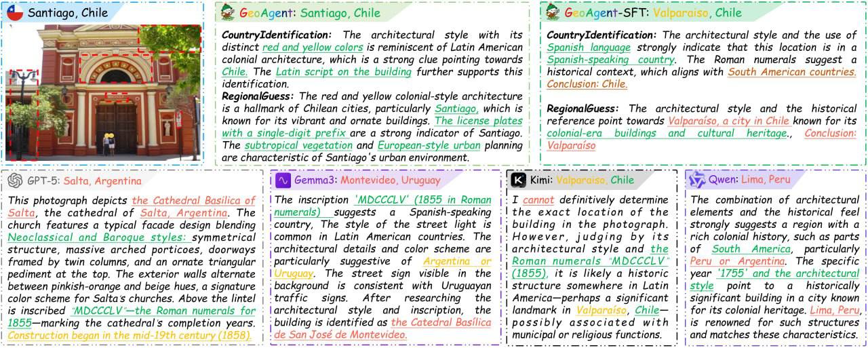
Task: Click underlined 'South America' in Qwen's answer
Action: tap(750, 249)
